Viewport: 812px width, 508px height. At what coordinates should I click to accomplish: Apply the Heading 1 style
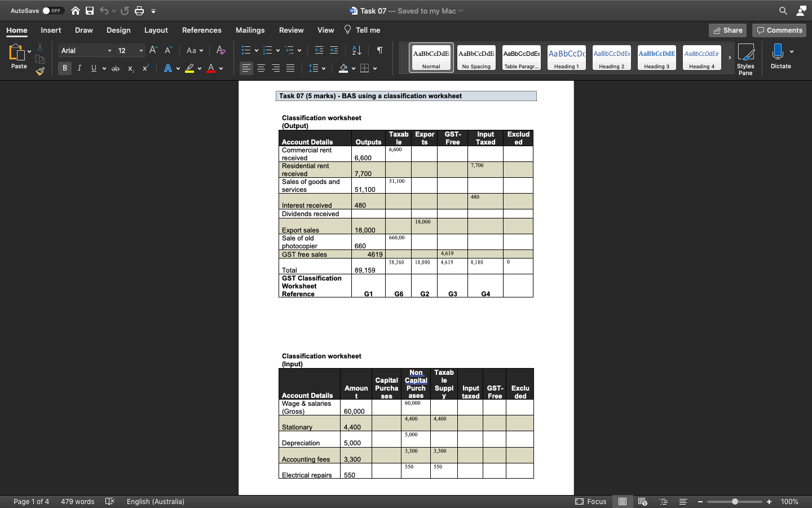(x=566, y=57)
